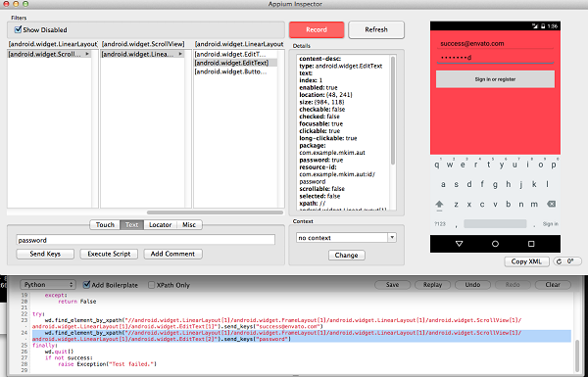Select the android.widget.EditT... first row
Screen dimensions: 588x377
[x=235, y=54]
